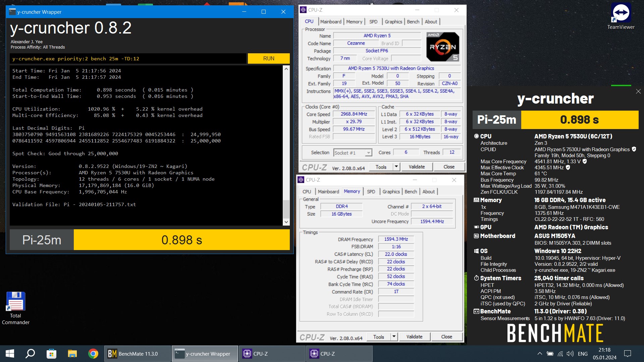Select CPU tab in top CPU-Z
This screenshot has height=362, width=644.
309,21
